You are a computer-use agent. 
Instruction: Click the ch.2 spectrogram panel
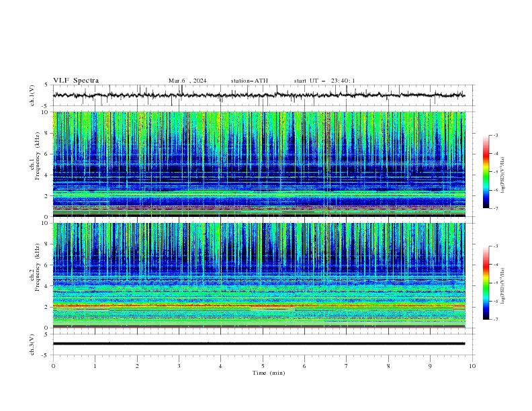tap(259, 275)
